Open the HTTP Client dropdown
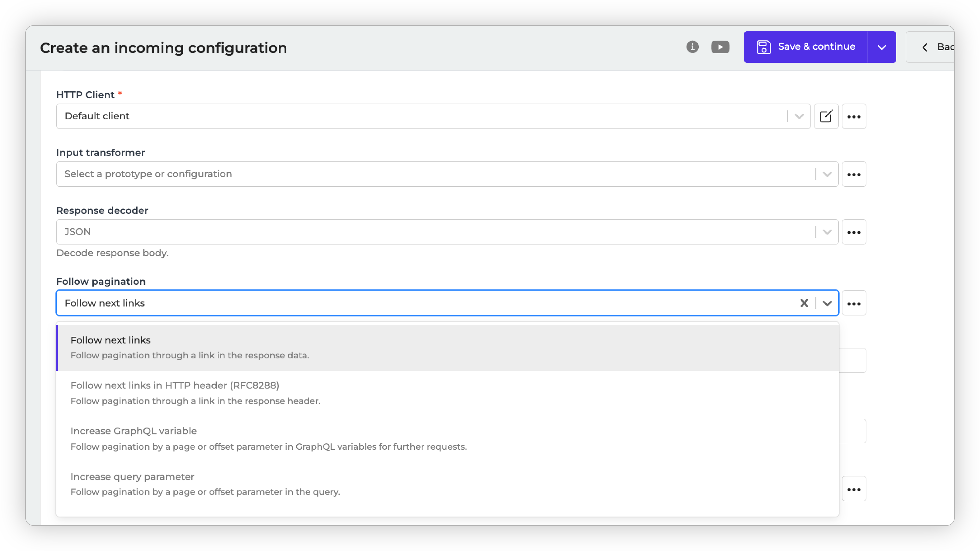The height and width of the screenshot is (551, 980). [x=419, y=116]
